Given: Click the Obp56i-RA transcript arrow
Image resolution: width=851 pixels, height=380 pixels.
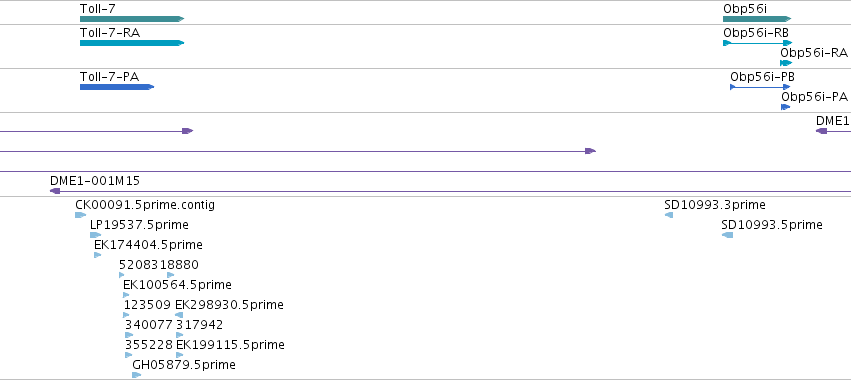Looking at the screenshot, I should click(x=786, y=63).
